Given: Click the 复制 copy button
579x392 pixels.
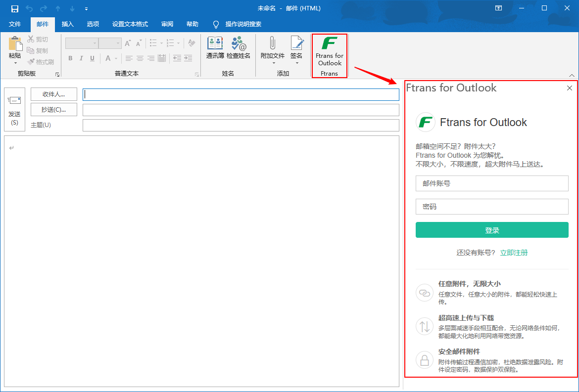Looking at the screenshot, I should (x=37, y=50).
